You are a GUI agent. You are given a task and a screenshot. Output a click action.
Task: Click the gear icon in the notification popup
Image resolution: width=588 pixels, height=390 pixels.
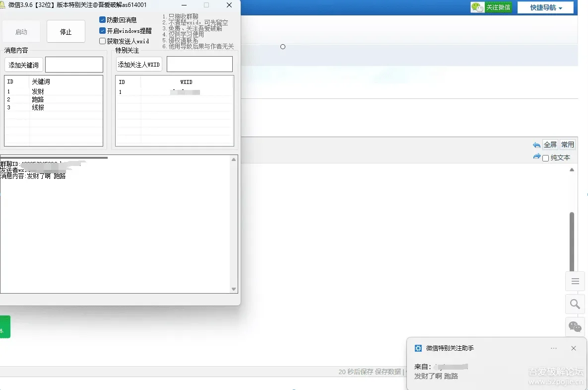point(418,348)
